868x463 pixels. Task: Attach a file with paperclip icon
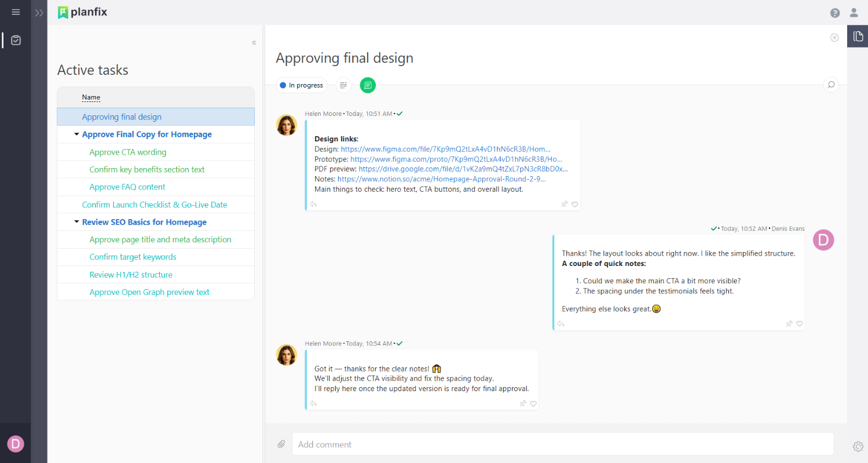(x=281, y=444)
